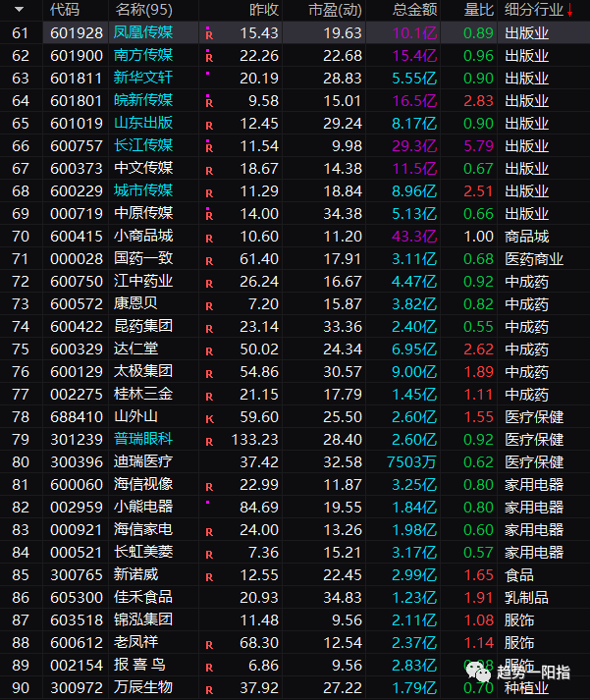Screen dimensions: 590x700
Task: Select stock name 佳禾食品
Action: (x=143, y=597)
